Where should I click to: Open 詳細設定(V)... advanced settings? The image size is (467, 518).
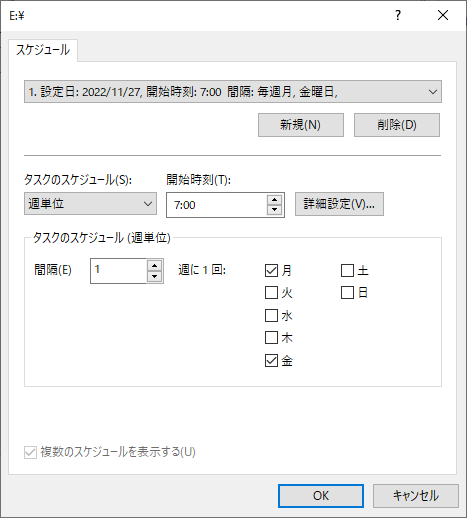point(339,204)
